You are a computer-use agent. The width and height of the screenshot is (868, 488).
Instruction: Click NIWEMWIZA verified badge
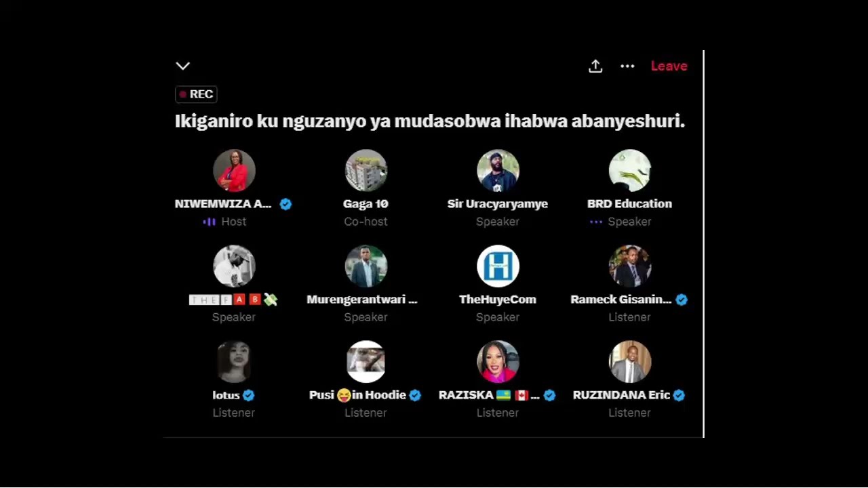tap(285, 204)
